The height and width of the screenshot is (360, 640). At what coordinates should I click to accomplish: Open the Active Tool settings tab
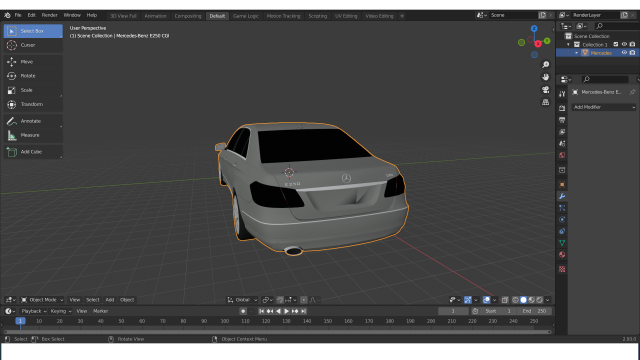coord(562,94)
